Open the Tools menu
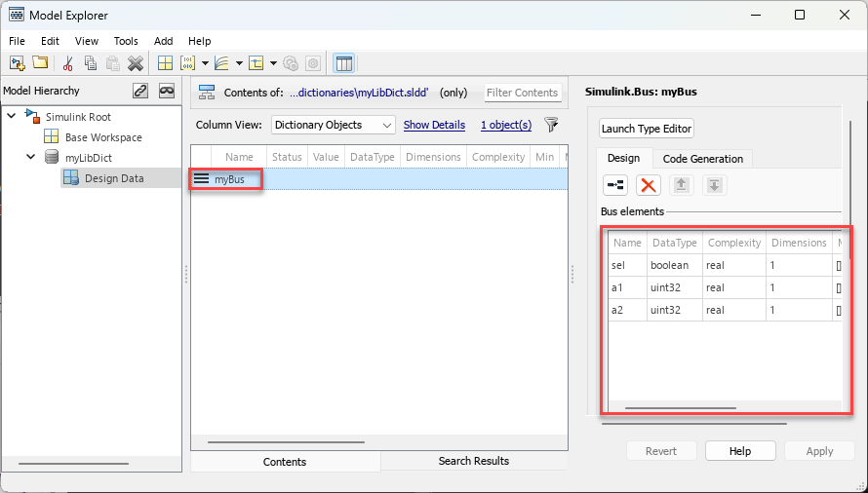868x493 pixels. [126, 41]
